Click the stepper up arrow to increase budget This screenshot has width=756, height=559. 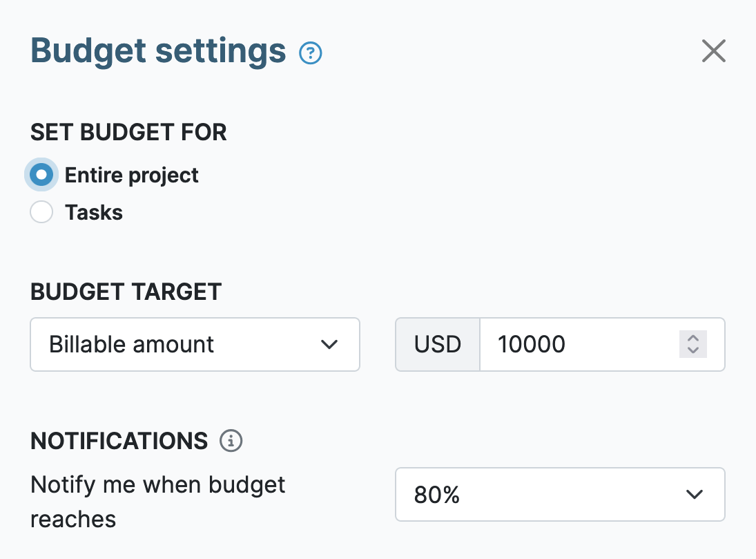692,339
